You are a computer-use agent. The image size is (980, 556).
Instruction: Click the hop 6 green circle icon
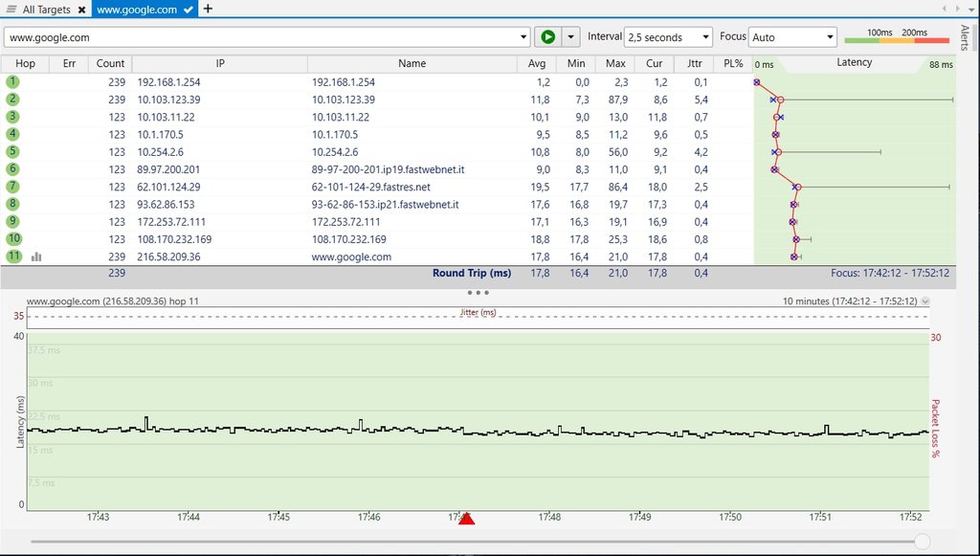click(12, 169)
